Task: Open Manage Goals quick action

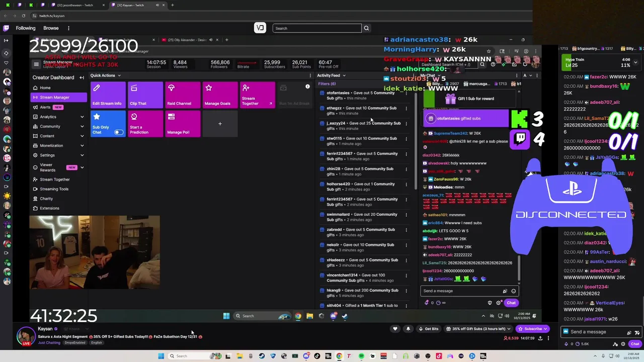Action: [x=220, y=95]
